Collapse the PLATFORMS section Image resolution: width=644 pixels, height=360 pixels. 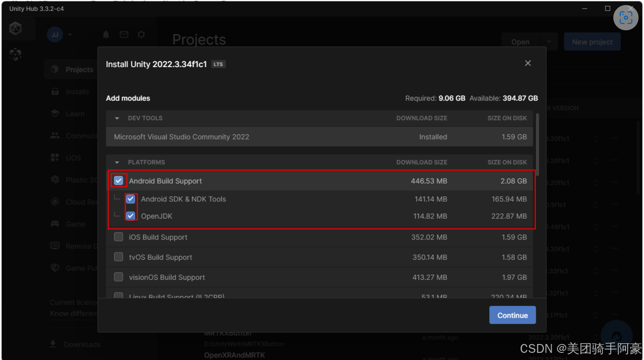(x=117, y=162)
